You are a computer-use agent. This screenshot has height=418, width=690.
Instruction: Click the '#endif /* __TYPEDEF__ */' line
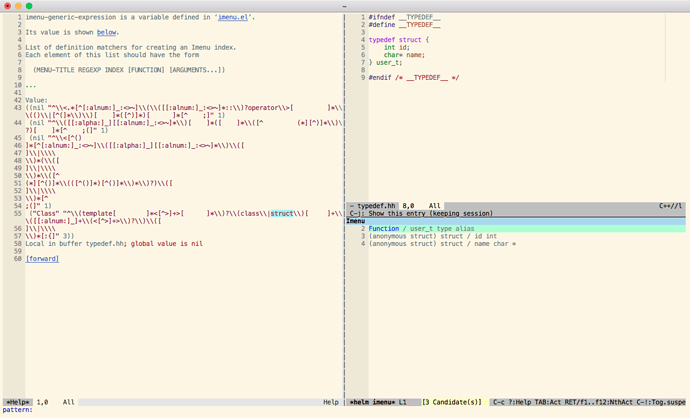[x=414, y=78]
